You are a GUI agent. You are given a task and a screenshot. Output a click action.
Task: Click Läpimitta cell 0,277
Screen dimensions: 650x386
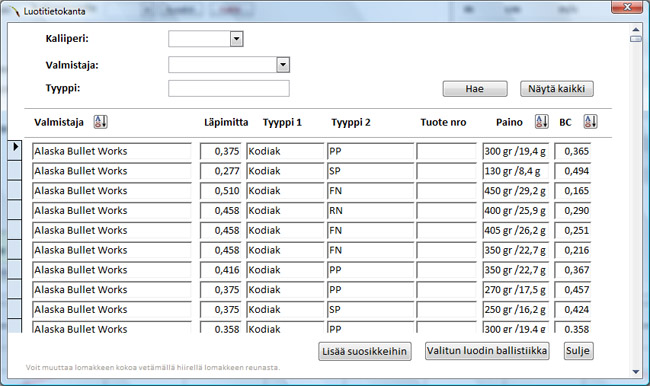coord(221,171)
